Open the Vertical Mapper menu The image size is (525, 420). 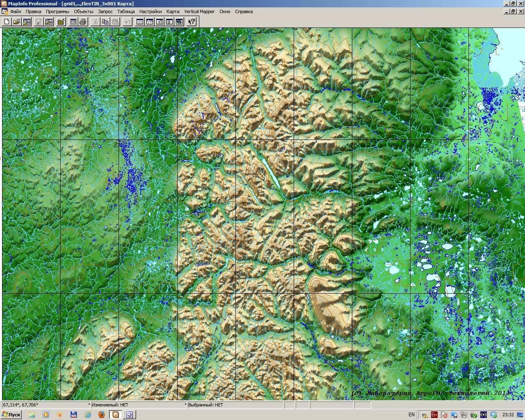click(199, 11)
